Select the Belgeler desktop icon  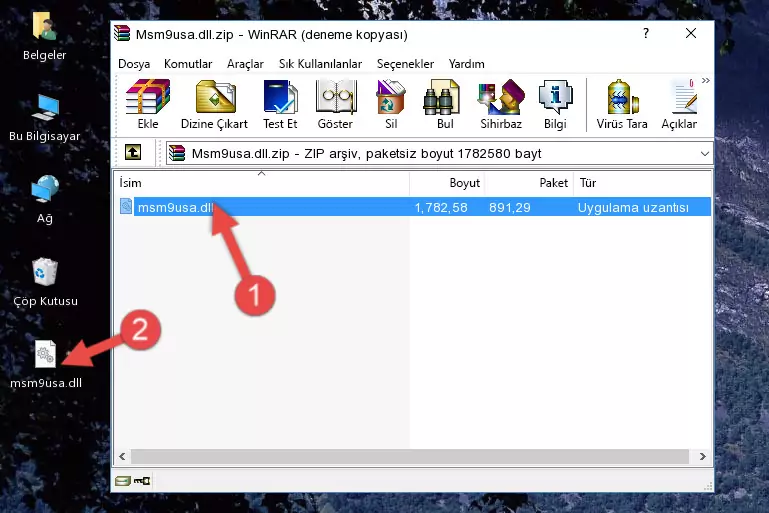pos(45,37)
